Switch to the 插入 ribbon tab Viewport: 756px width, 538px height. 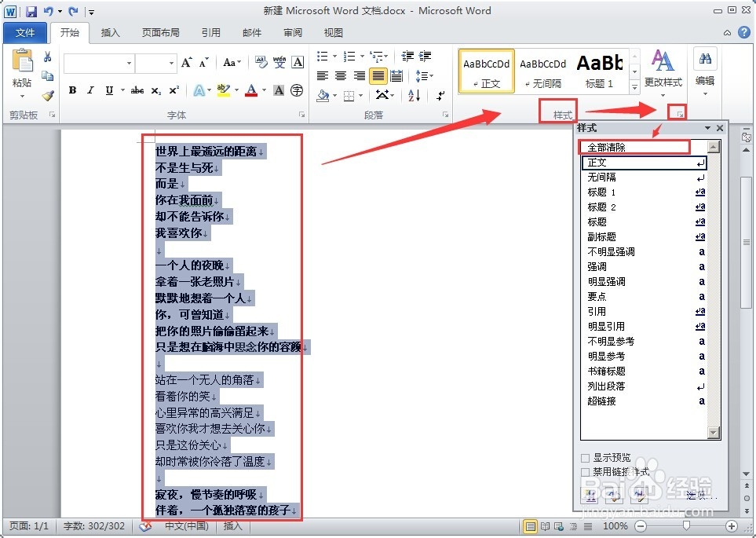[x=108, y=33]
